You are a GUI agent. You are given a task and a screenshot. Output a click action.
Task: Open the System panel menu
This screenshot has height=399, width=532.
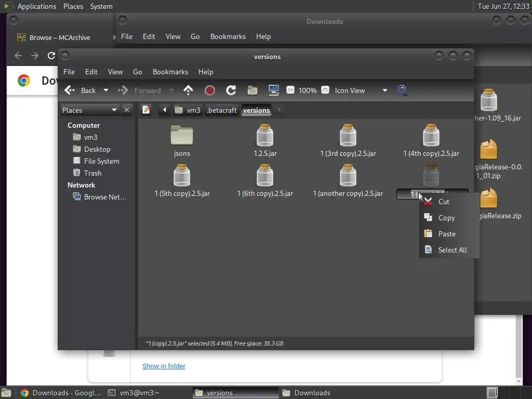tap(101, 6)
